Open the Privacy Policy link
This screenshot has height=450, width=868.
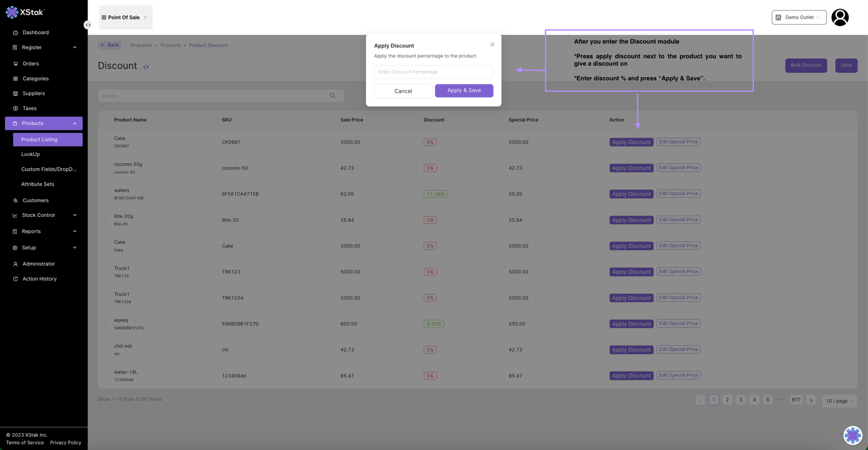(x=66, y=443)
